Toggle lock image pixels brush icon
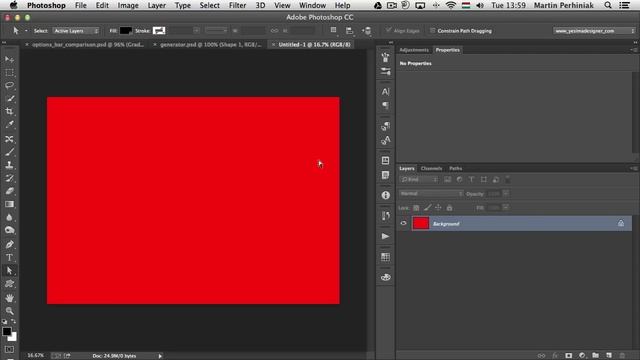Screen dimensions: 640x360 click(427, 208)
